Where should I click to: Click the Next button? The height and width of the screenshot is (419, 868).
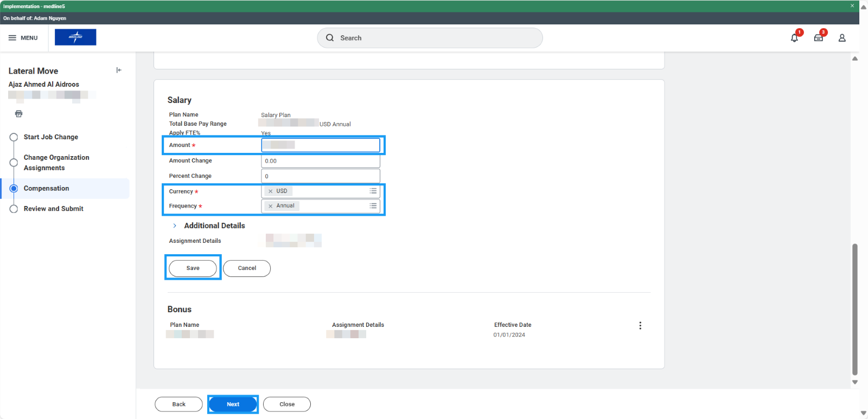(233, 404)
